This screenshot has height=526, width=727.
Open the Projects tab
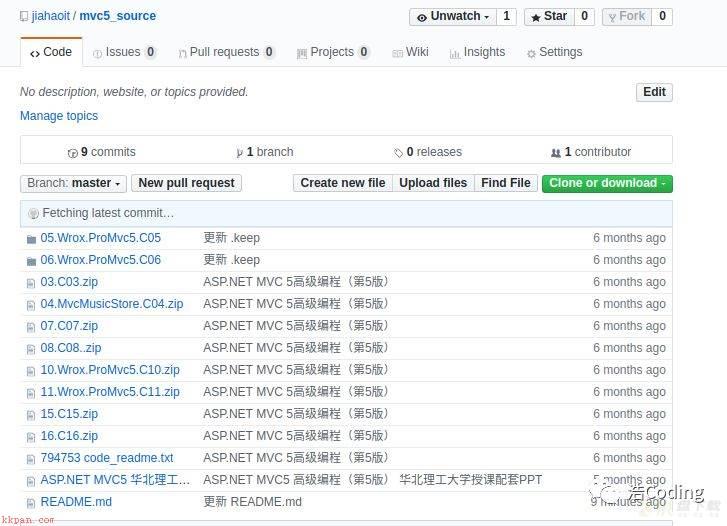(333, 52)
